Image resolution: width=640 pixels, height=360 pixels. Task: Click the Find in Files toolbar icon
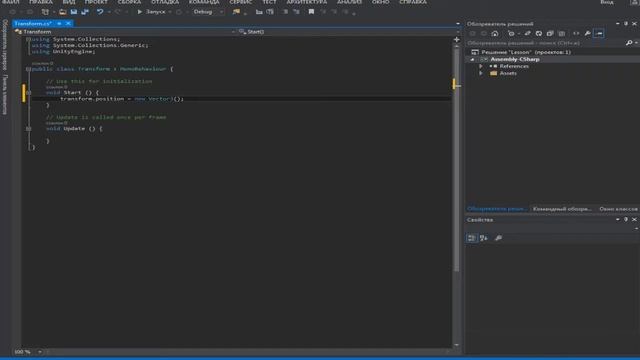(x=236, y=12)
